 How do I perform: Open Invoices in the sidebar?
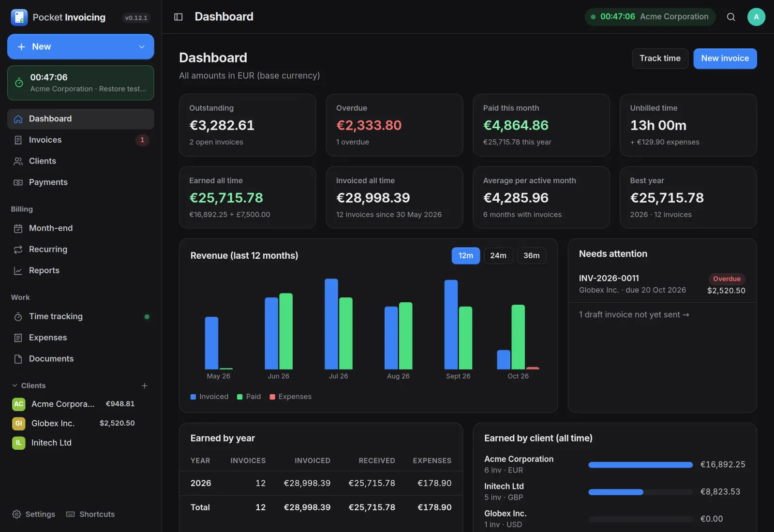(80, 140)
